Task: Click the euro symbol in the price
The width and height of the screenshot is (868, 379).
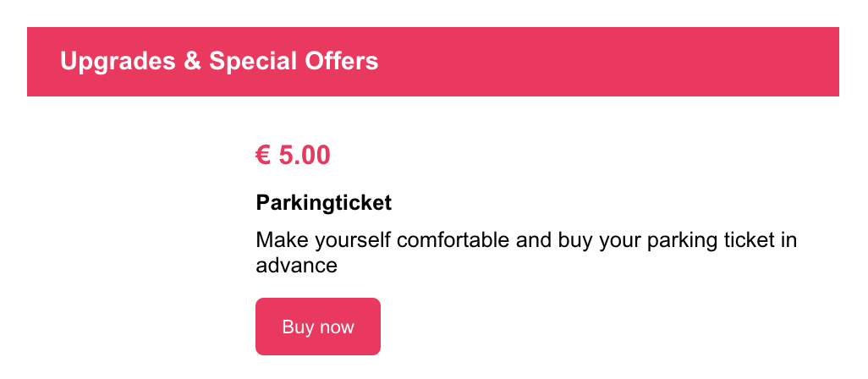Action: coord(263,156)
